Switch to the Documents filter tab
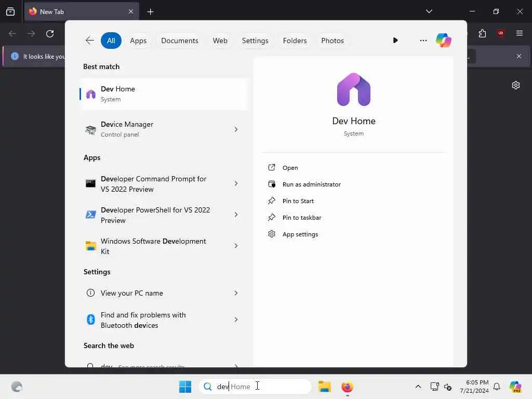This screenshot has width=532, height=399. [179, 41]
